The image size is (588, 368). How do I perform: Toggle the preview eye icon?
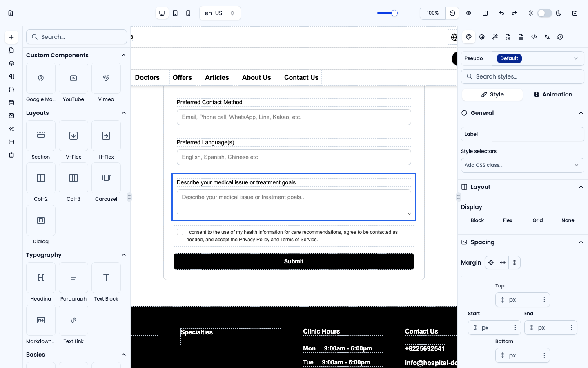(x=469, y=13)
